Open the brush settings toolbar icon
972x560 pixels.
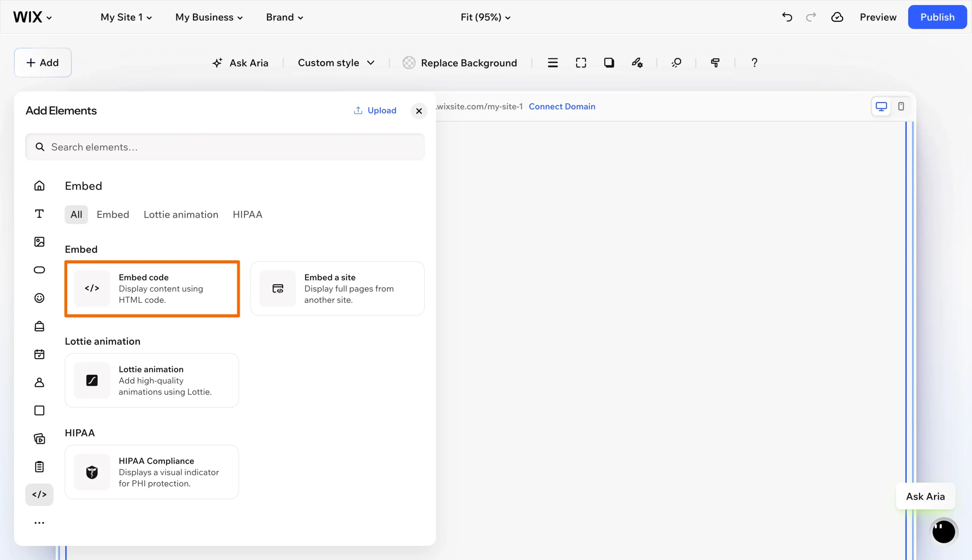637,63
